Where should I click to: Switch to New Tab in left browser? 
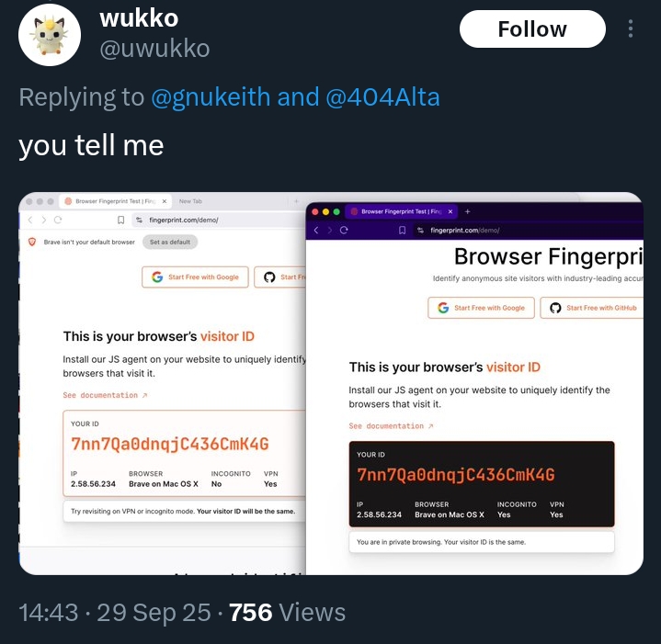pos(190,201)
